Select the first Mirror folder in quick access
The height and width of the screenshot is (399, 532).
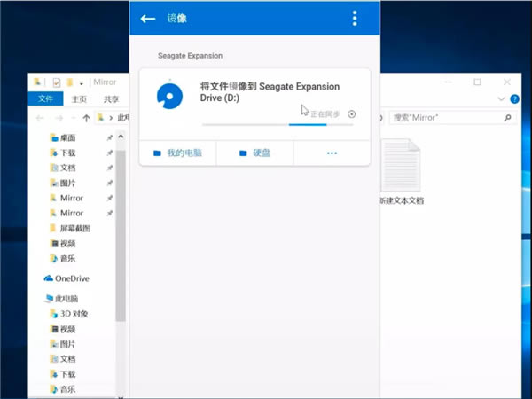[x=66, y=198]
